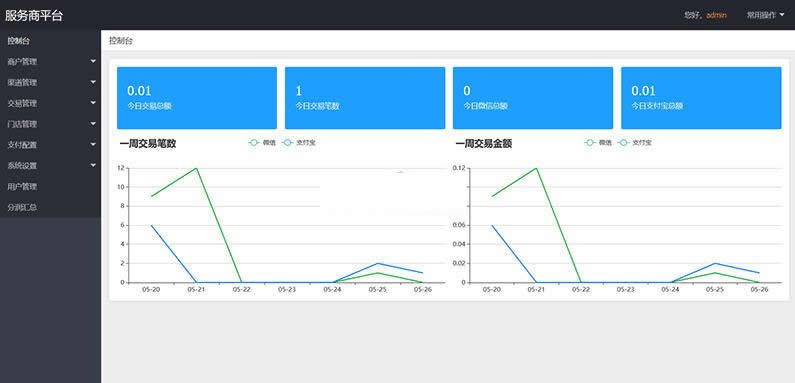
Task: Open the 常用操作 dropdown in header
Action: point(765,15)
